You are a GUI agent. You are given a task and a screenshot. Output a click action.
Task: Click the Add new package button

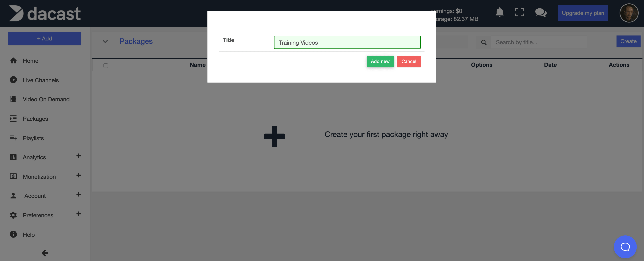380,61
